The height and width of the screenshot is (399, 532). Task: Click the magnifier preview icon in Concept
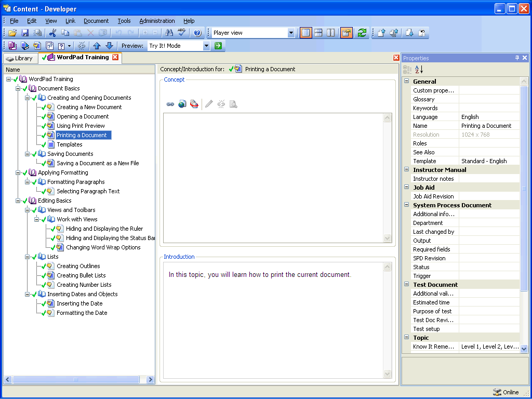pos(233,104)
